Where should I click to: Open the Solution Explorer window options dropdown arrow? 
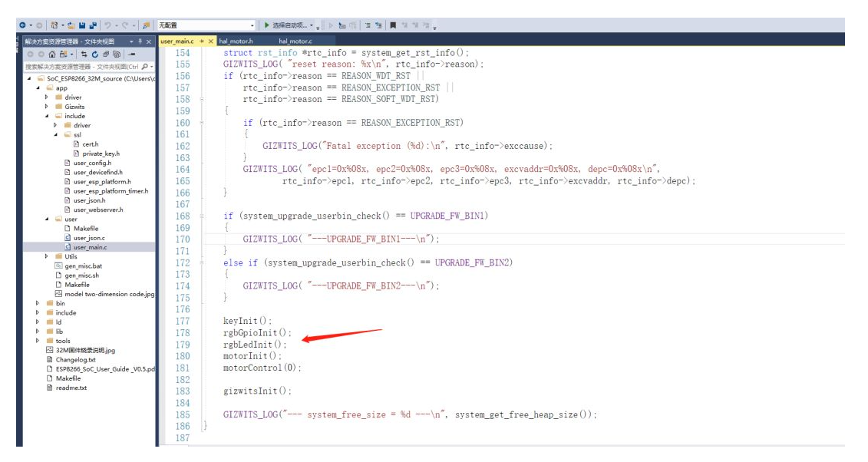tap(132, 41)
